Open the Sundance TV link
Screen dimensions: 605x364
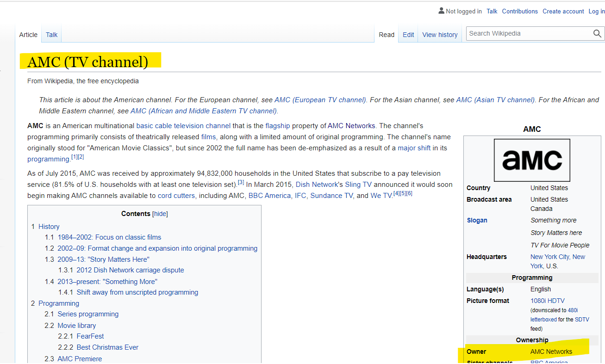331,196
